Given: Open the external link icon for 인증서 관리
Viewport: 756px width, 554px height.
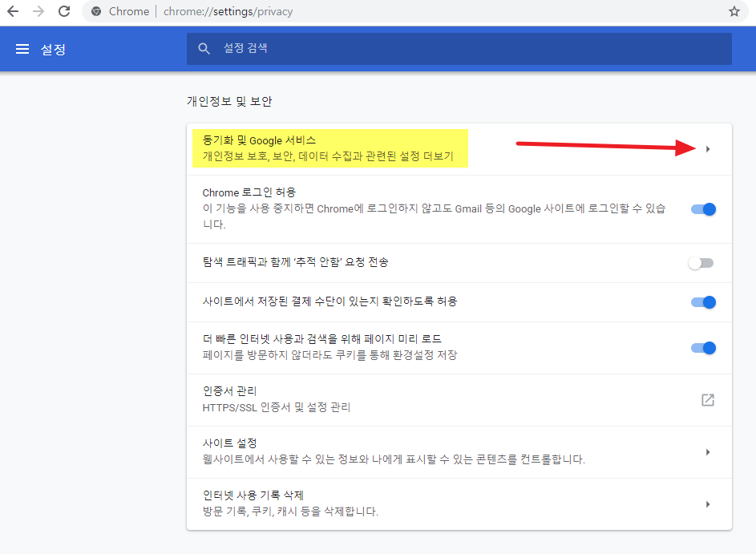Looking at the screenshot, I should [707, 400].
